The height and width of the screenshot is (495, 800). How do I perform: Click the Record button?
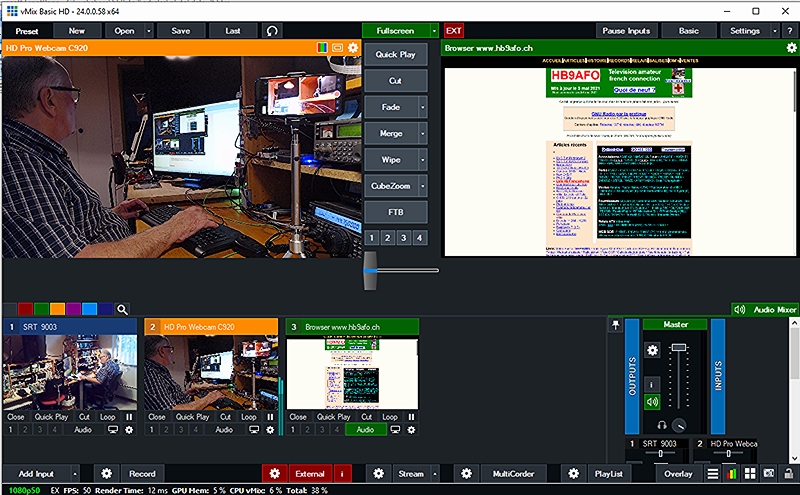(141, 473)
